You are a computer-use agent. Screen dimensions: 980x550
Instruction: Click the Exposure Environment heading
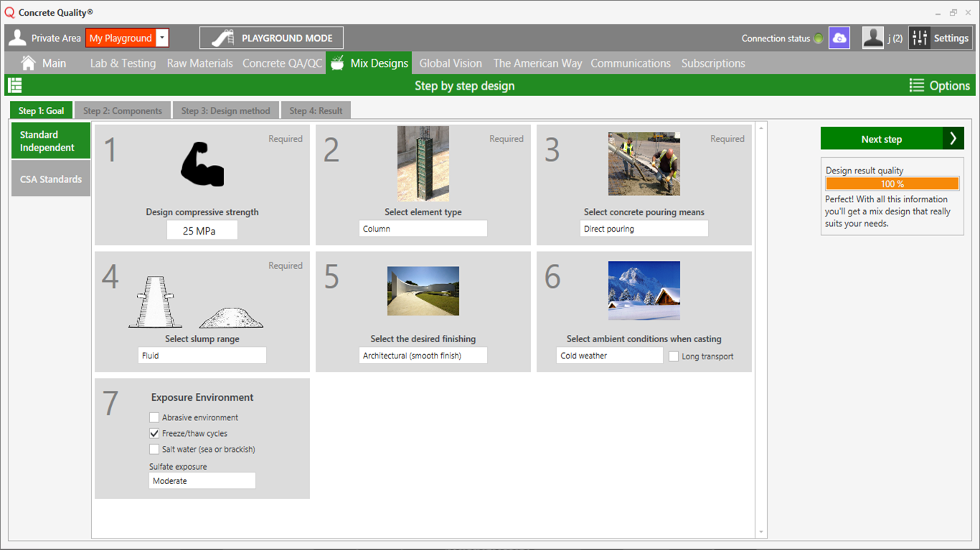tap(202, 397)
